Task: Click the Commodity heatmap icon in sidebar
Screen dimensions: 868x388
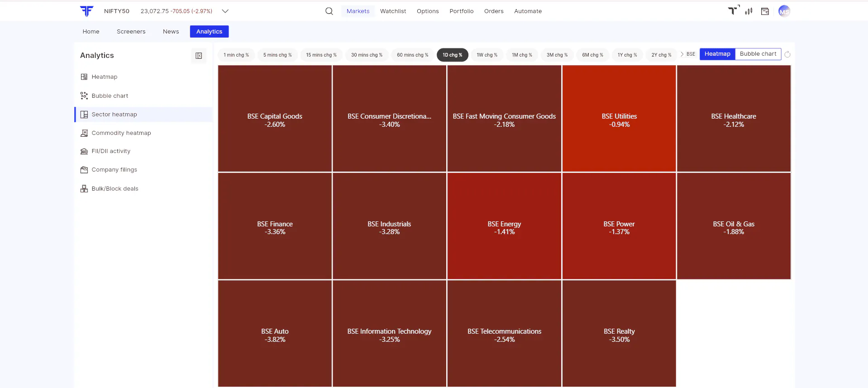Action: click(x=84, y=133)
